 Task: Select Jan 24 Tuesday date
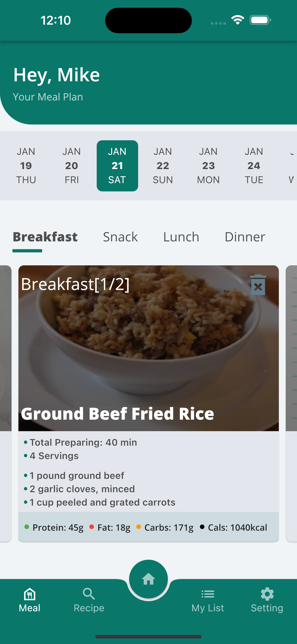pos(254,166)
